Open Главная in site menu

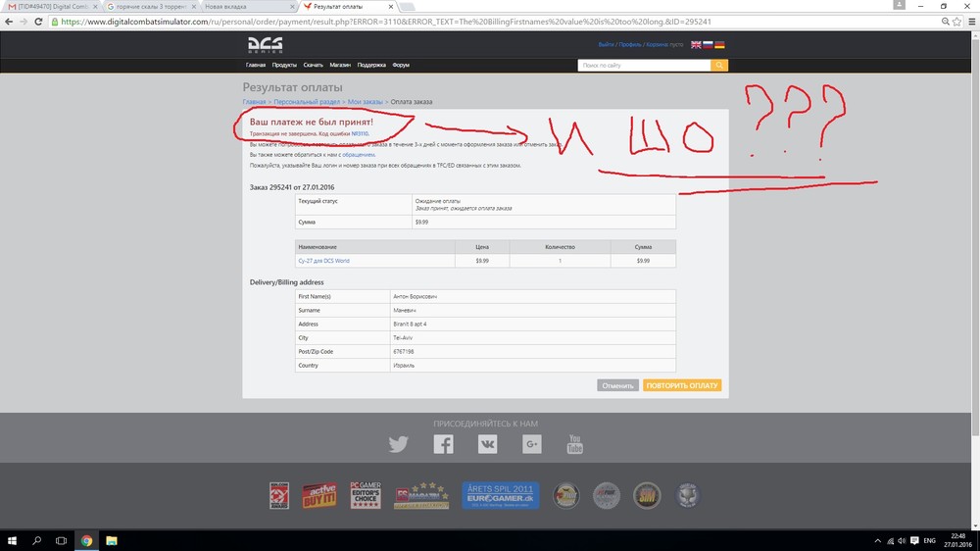(x=256, y=65)
